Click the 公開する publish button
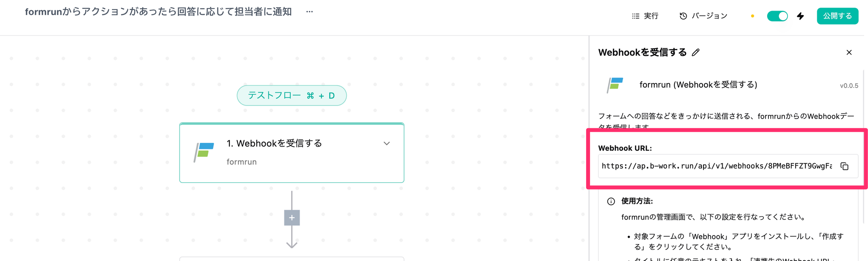The height and width of the screenshot is (261, 868). coord(837,16)
